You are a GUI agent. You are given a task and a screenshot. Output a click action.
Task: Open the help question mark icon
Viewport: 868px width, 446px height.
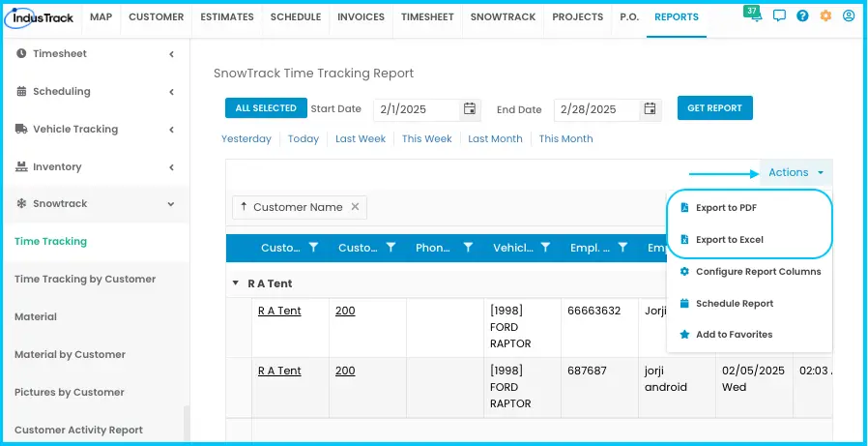[x=802, y=16]
